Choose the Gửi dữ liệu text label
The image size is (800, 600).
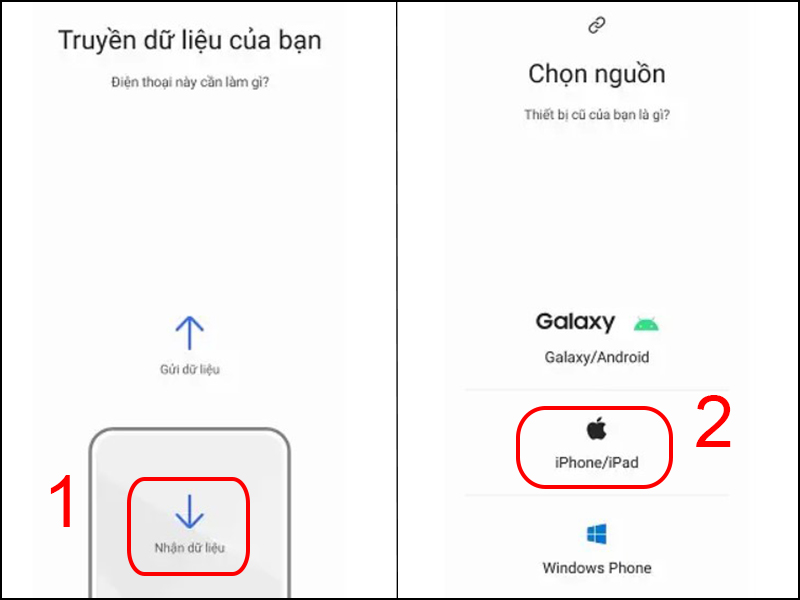pyautogui.click(x=190, y=369)
